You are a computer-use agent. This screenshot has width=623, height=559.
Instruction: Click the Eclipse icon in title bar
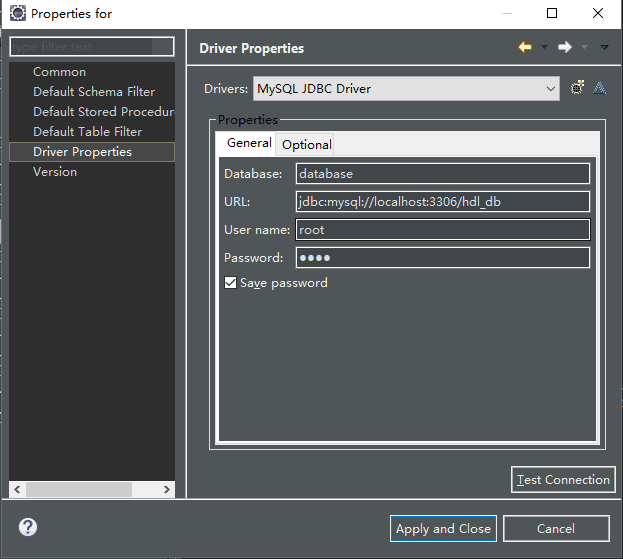[x=17, y=14]
